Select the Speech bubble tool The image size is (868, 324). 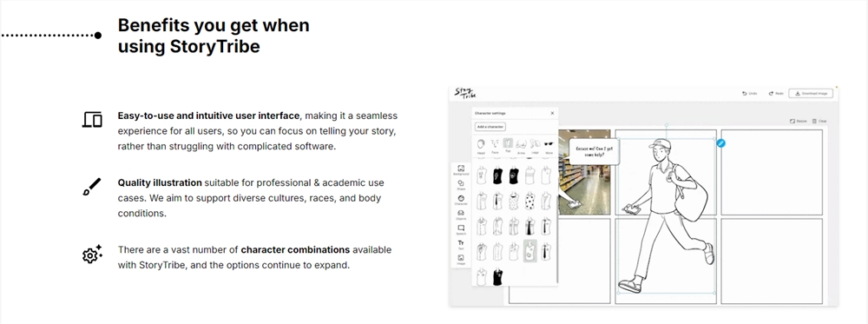(461, 230)
